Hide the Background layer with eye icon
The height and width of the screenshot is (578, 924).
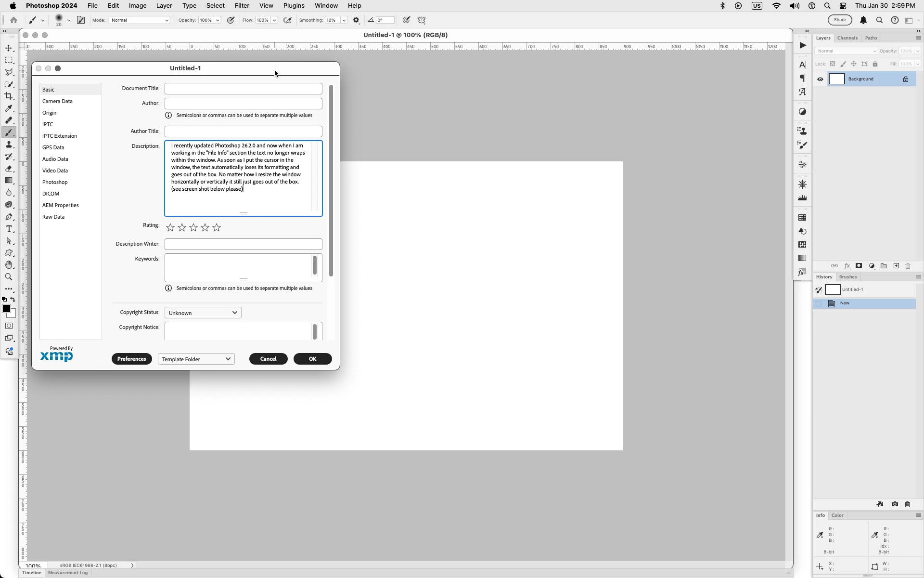(820, 79)
